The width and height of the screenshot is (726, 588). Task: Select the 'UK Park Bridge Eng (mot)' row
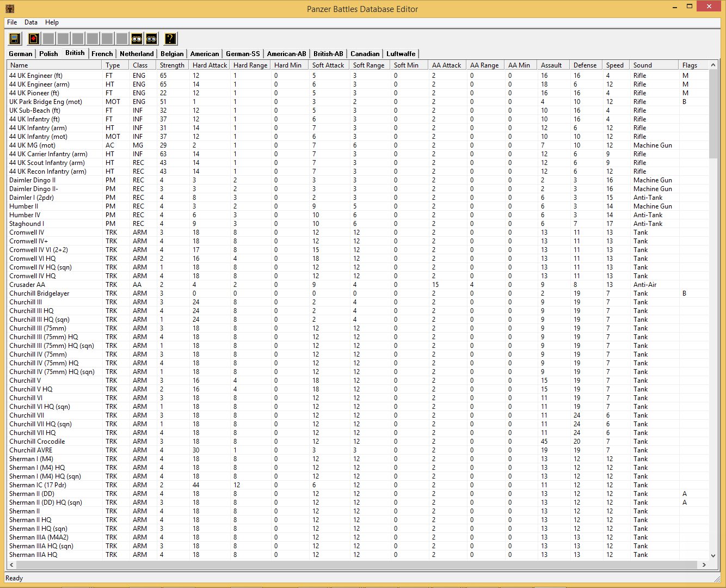click(x=358, y=102)
